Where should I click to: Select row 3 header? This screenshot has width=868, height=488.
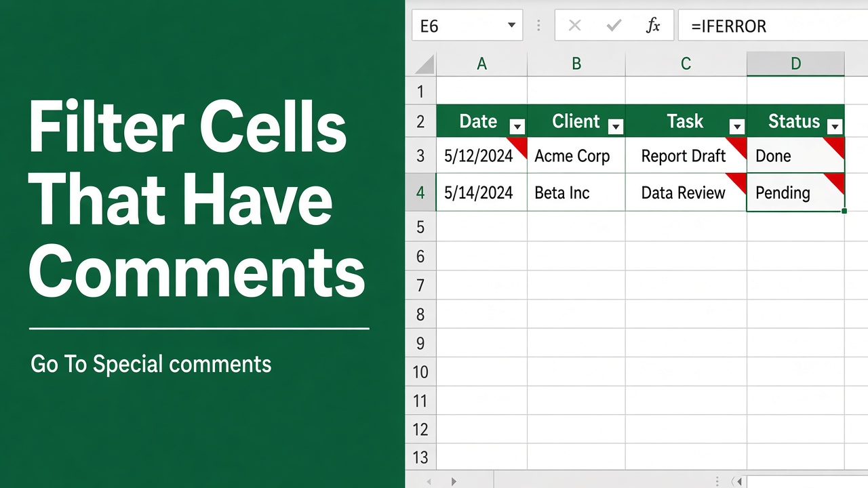coord(420,155)
